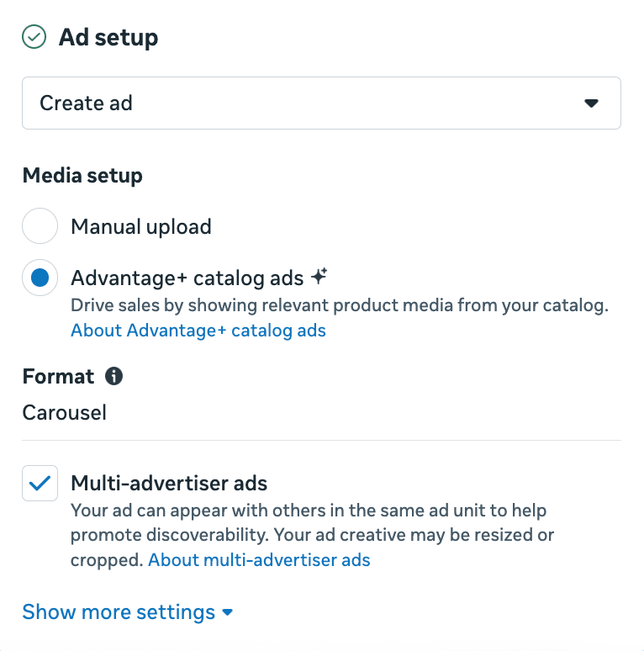The height and width of the screenshot is (651, 644).
Task: Click the Create ad dropdown arrow
Action: [x=591, y=103]
